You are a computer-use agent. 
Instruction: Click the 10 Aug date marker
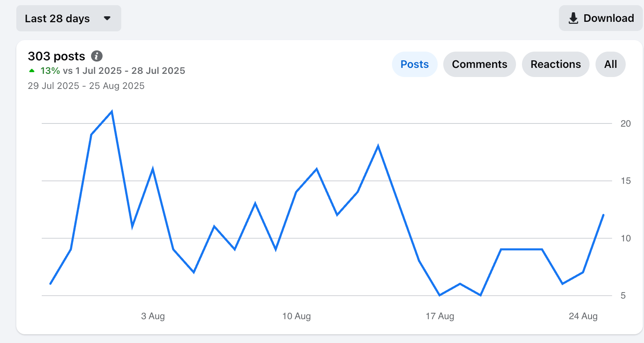[296, 316]
